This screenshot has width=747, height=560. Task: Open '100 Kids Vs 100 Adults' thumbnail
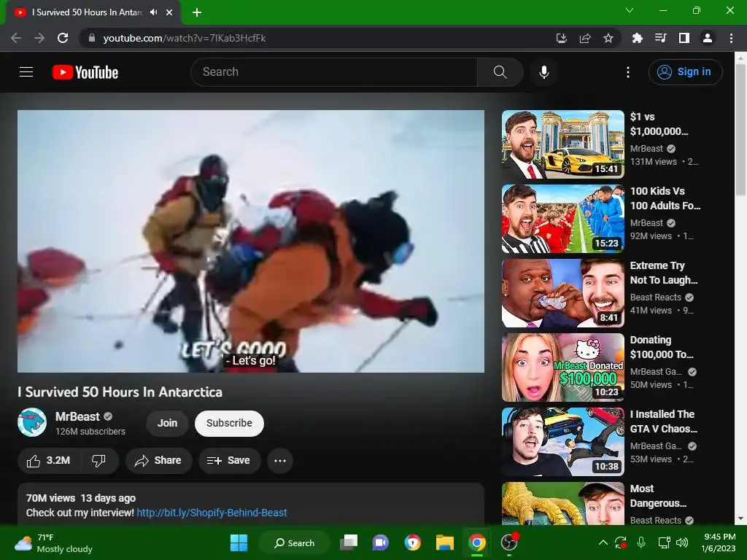click(x=562, y=219)
